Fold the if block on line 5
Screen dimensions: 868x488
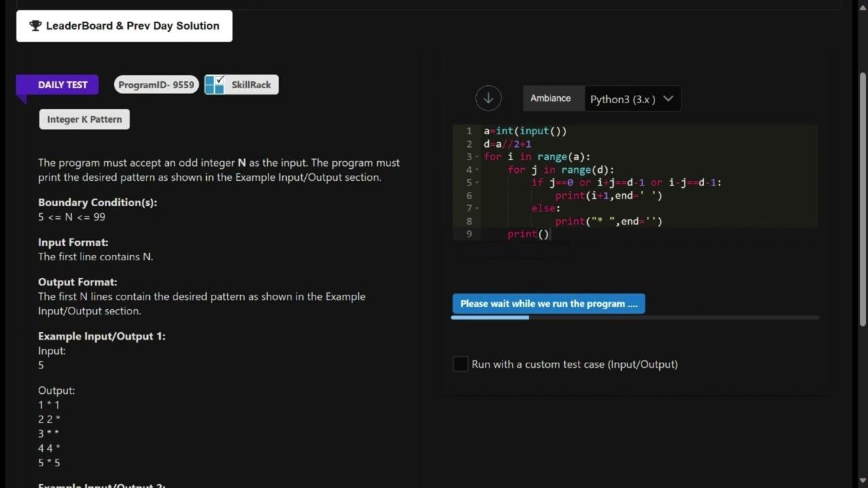(x=477, y=183)
